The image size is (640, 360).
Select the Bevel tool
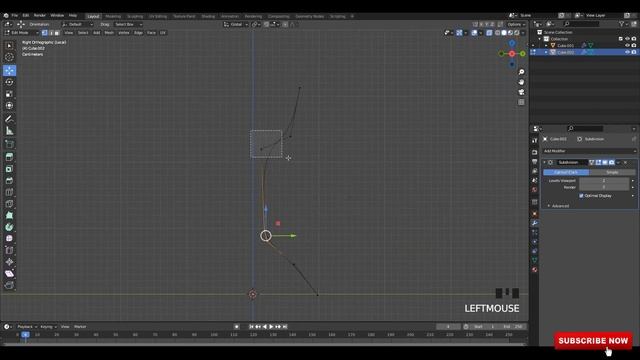pyautogui.click(x=9, y=181)
